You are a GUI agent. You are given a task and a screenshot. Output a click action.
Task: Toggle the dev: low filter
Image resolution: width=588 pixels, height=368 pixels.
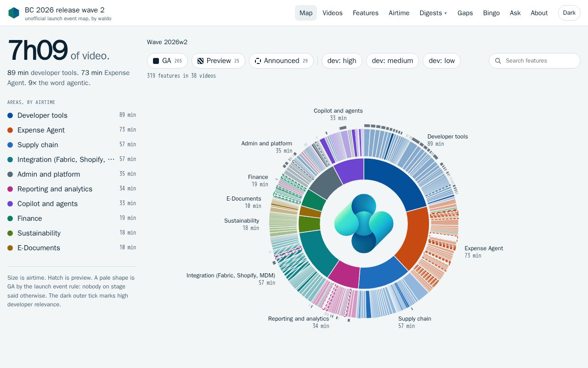(x=441, y=61)
